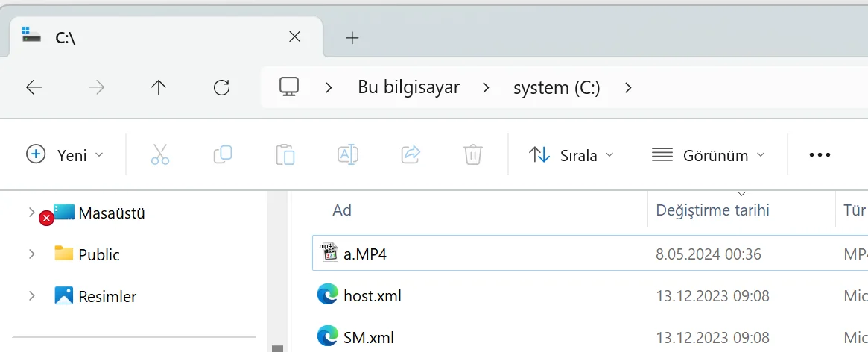Click chevron after system (C:) breadcrumb
This screenshot has width=868, height=352.
pyautogui.click(x=628, y=87)
